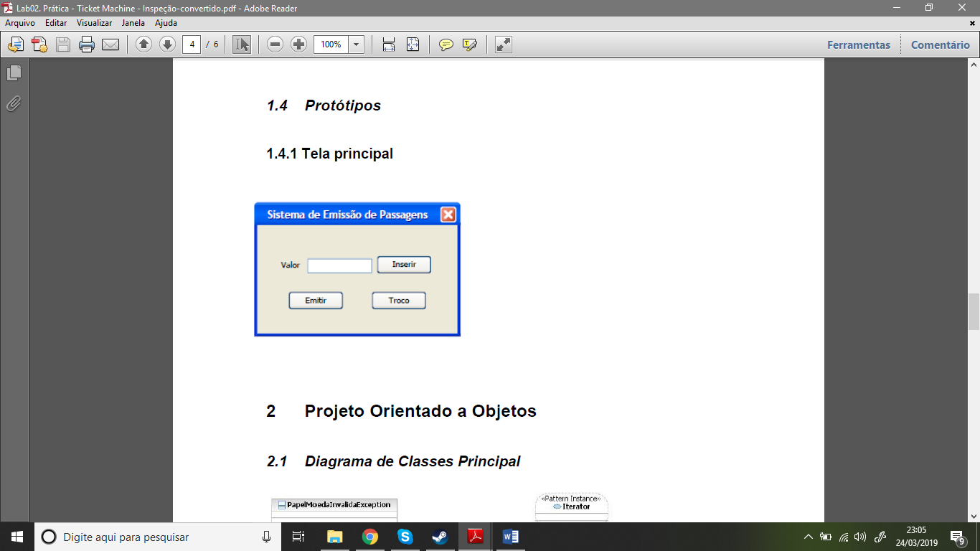Click the Inserir button in the prototype
This screenshot has height=551, width=980.
tap(404, 265)
